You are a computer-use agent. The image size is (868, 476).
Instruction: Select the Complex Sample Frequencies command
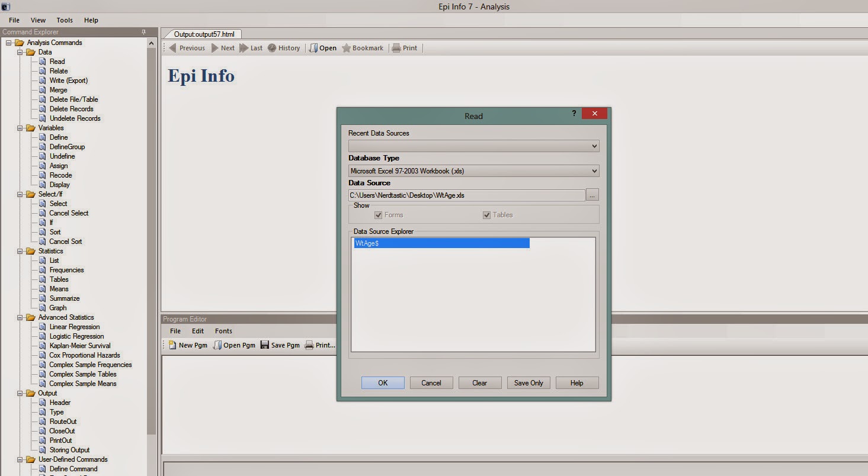point(91,365)
